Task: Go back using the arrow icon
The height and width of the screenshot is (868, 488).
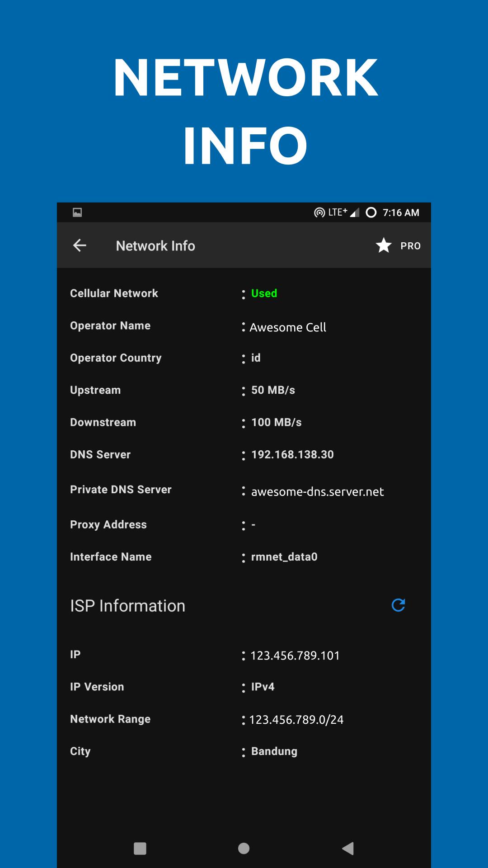Action: coord(80,245)
